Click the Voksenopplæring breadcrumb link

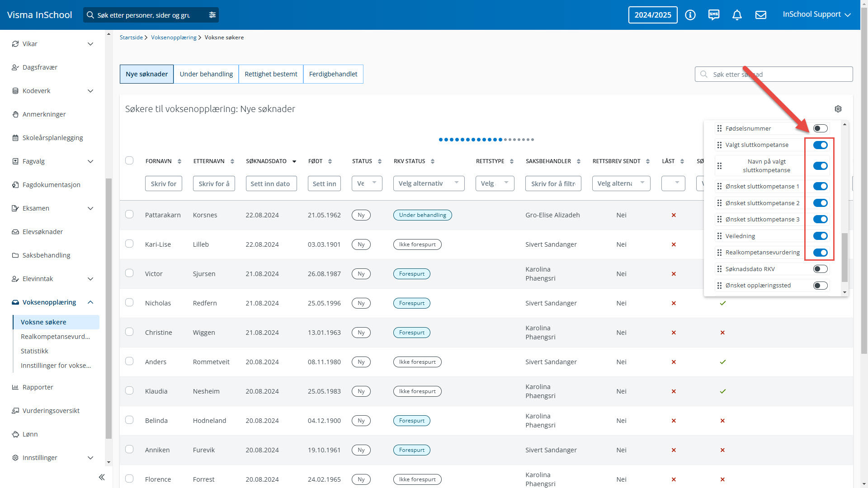[174, 38]
